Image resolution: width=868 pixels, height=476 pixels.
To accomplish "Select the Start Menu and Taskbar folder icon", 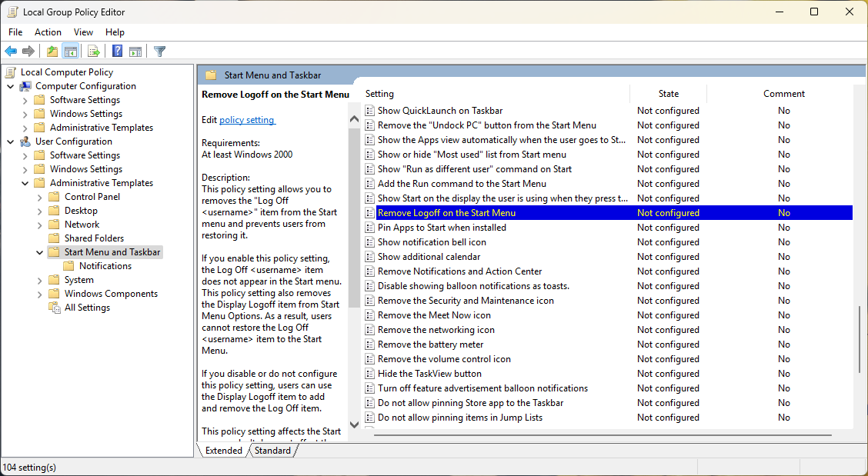I will pyautogui.click(x=55, y=251).
